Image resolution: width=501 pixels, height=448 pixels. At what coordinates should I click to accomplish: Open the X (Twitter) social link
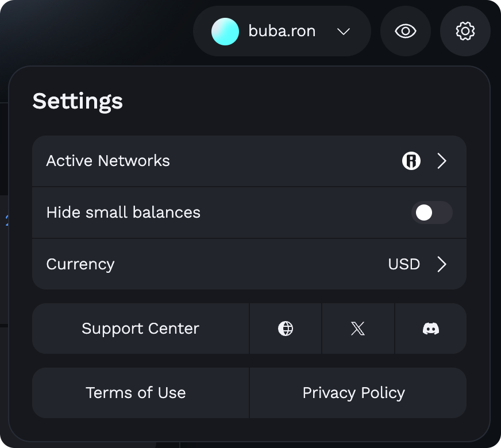(358, 329)
